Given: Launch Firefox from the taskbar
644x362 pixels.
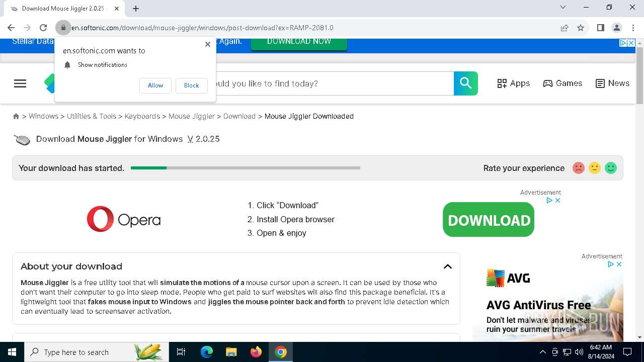Looking at the screenshot, I should pyautogui.click(x=256, y=352).
